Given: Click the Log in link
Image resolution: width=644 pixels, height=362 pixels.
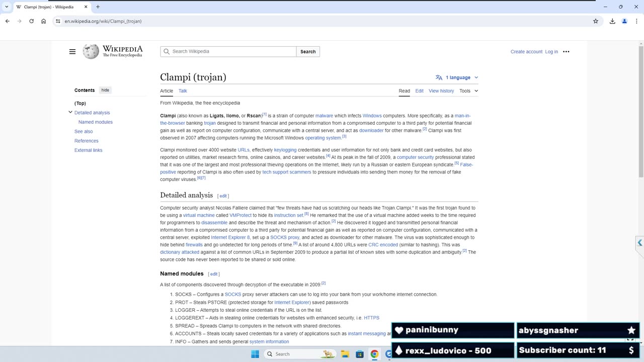Looking at the screenshot, I should pyautogui.click(x=551, y=52).
